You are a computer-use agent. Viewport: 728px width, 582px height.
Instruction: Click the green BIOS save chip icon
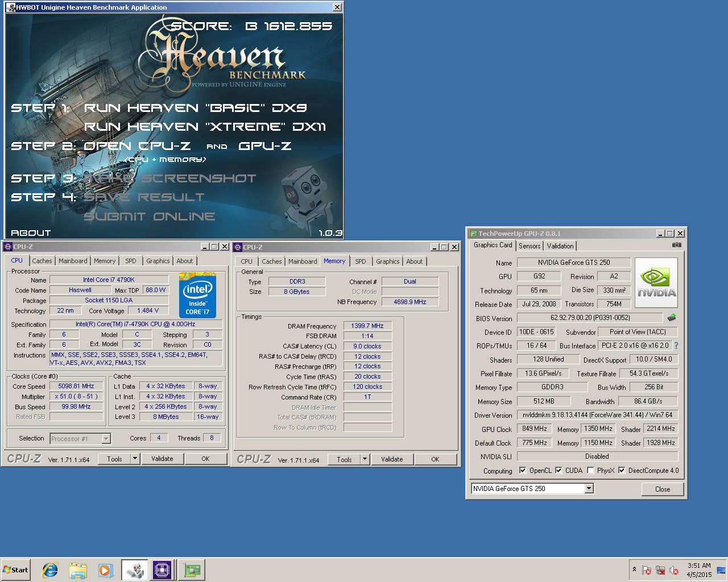point(672,318)
